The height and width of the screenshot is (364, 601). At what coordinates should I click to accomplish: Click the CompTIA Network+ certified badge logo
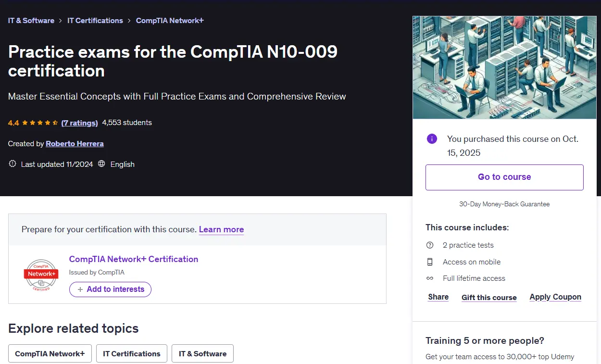click(x=41, y=275)
